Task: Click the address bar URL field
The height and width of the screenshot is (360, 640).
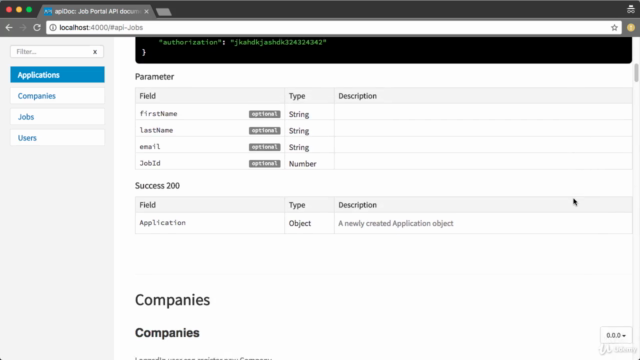Action: click(x=333, y=28)
